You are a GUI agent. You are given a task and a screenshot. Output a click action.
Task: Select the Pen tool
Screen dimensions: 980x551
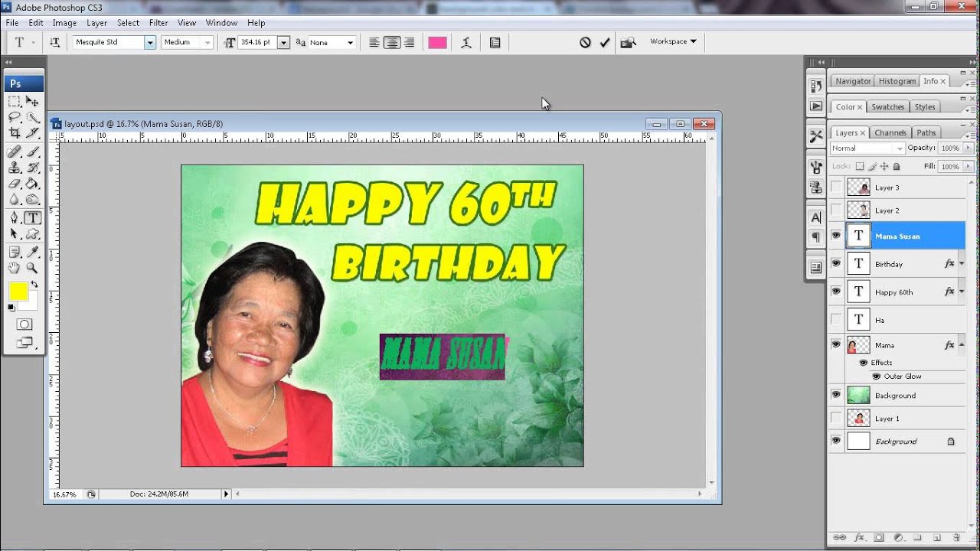pos(15,218)
